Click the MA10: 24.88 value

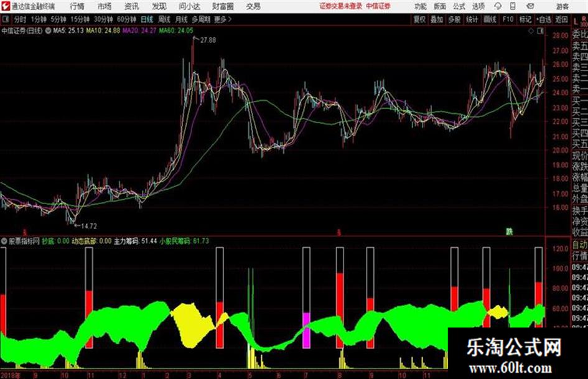[x=103, y=30]
